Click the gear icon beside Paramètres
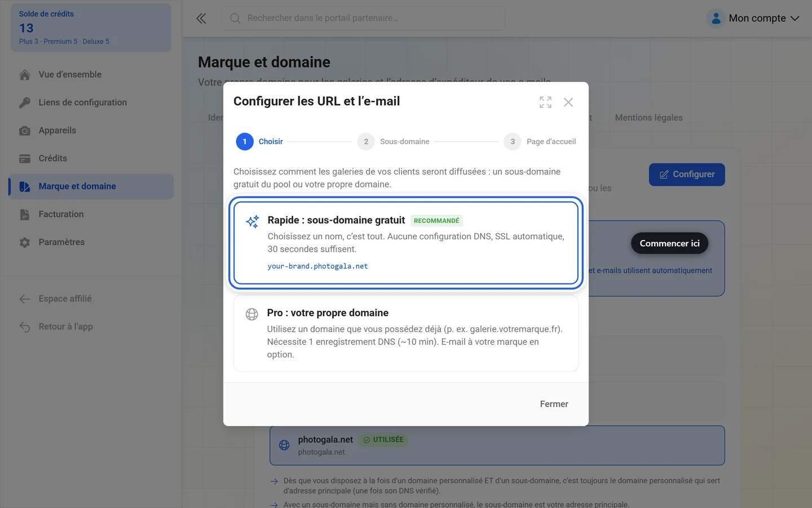 (25, 243)
